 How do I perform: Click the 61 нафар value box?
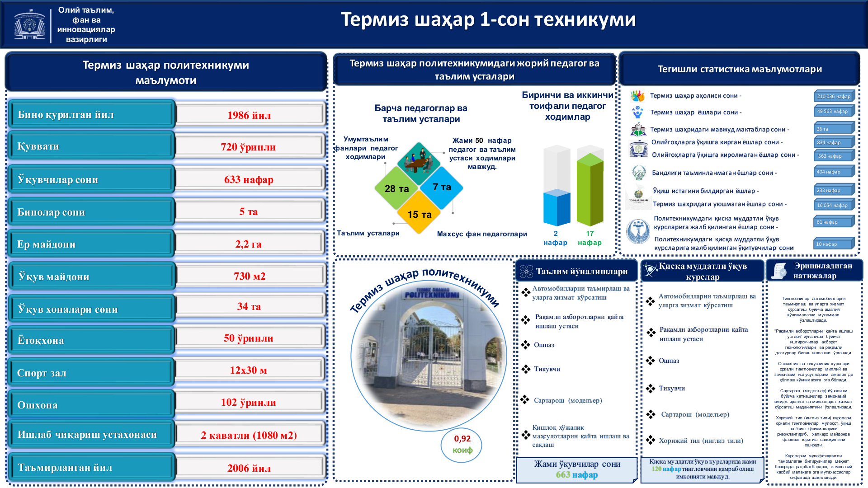pos(834,221)
